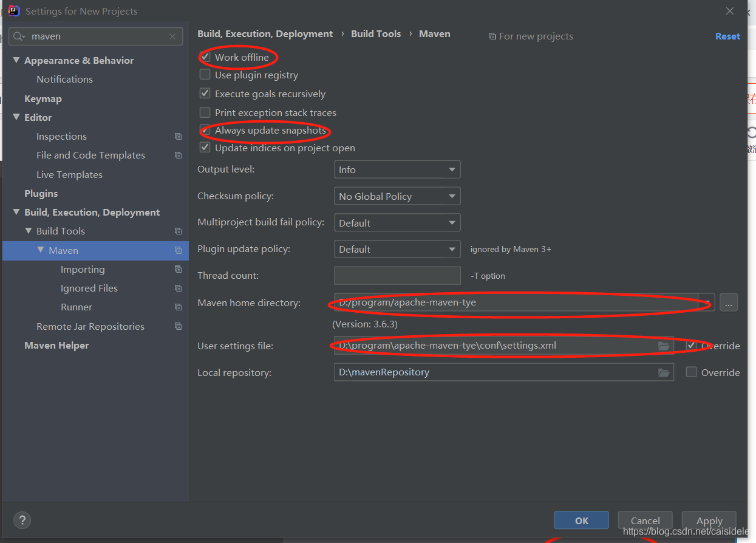Screen dimensions: 756x543
Task: Click the project-level icon beside Build Tools
Action: coord(178,231)
